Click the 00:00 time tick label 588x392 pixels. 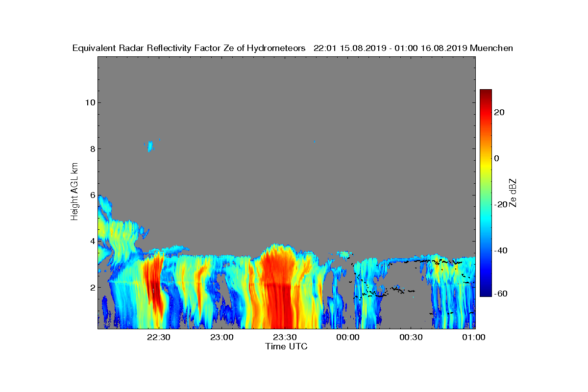coord(348,337)
